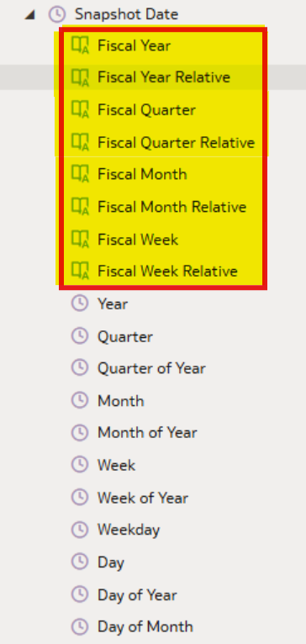This screenshot has height=644, width=306.
Task: Click the clock icon beside Snapshot Date
Action: coord(57,15)
